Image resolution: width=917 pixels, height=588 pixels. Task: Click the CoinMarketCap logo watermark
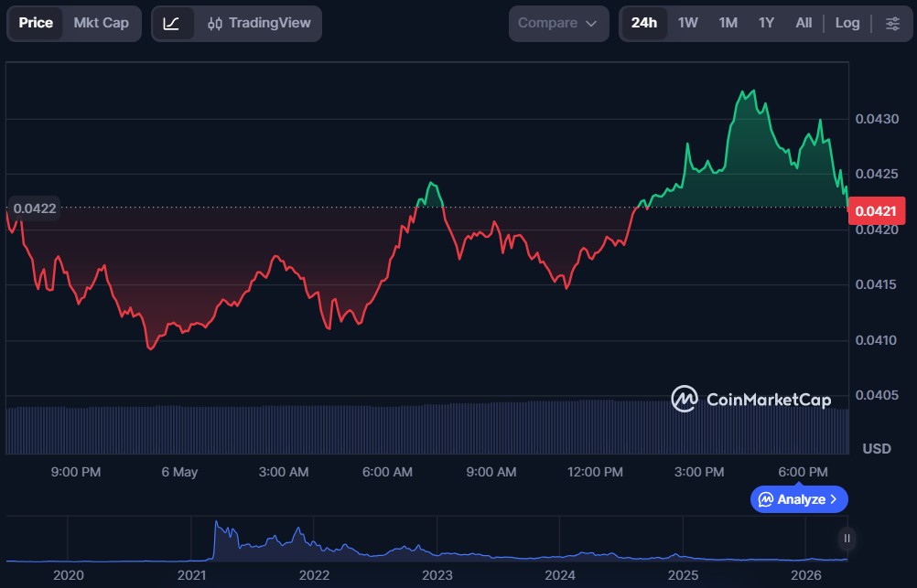point(751,400)
